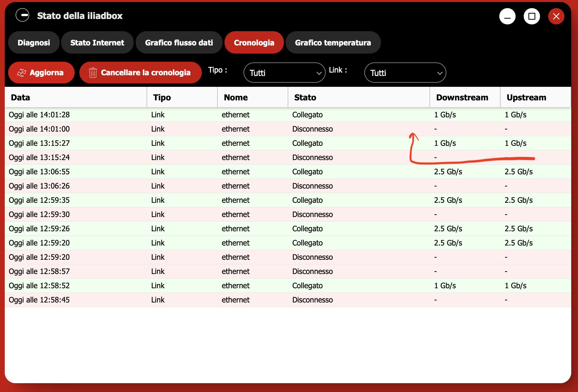Click 2.5 Gb/s upstream in 12:59:35 row

pos(519,200)
